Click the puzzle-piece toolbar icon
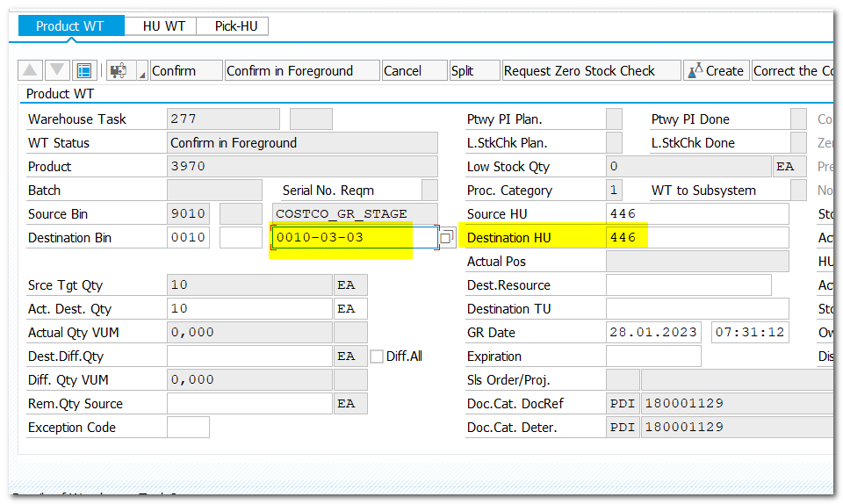Screen dimensions: 843x504 point(118,71)
